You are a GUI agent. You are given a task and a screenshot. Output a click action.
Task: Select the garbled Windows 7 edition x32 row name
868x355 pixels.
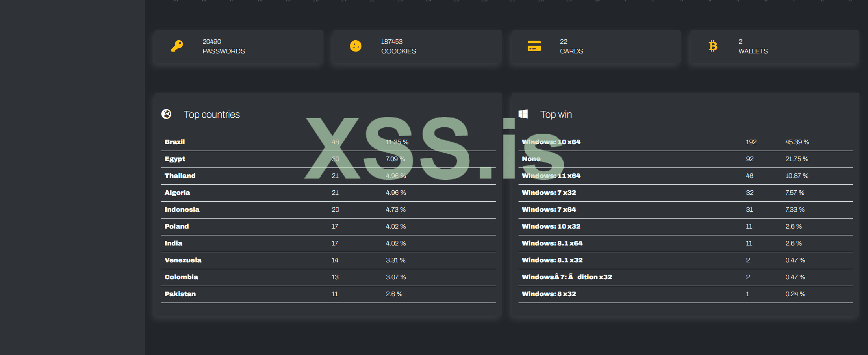click(x=567, y=277)
